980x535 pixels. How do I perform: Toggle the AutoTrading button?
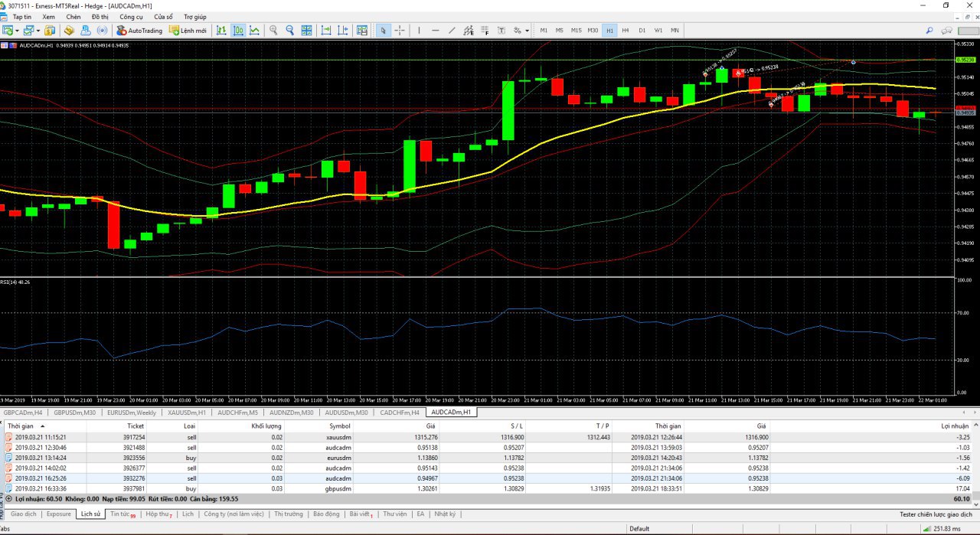point(139,31)
